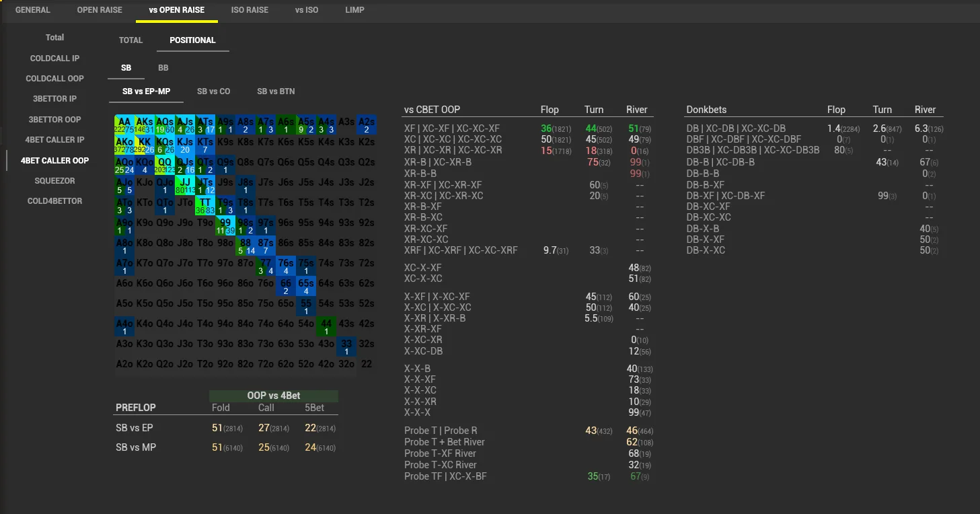Switch to the OPEN RAISE tab
This screenshot has height=514, width=980.
click(x=99, y=10)
